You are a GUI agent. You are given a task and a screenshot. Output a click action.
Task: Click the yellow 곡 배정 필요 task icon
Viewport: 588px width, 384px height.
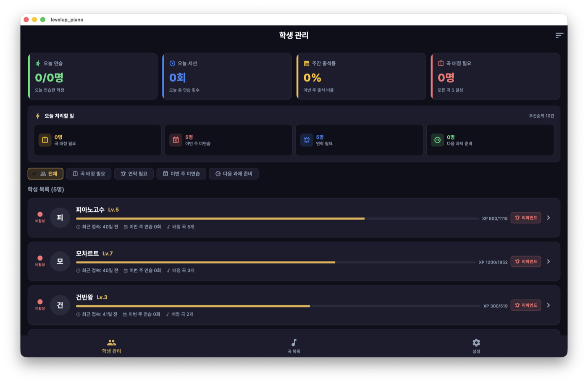tap(45, 140)
